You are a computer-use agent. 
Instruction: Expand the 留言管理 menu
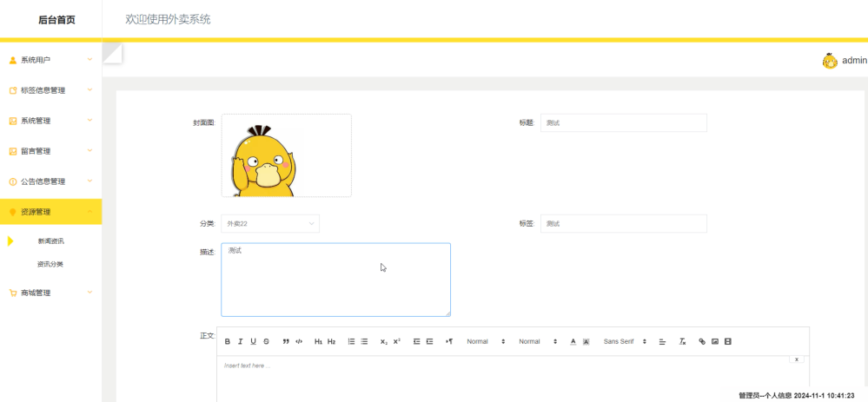point(51,152)
